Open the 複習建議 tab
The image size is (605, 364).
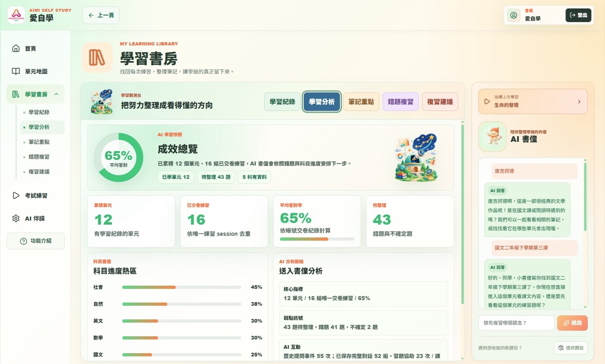coord(440,102)
